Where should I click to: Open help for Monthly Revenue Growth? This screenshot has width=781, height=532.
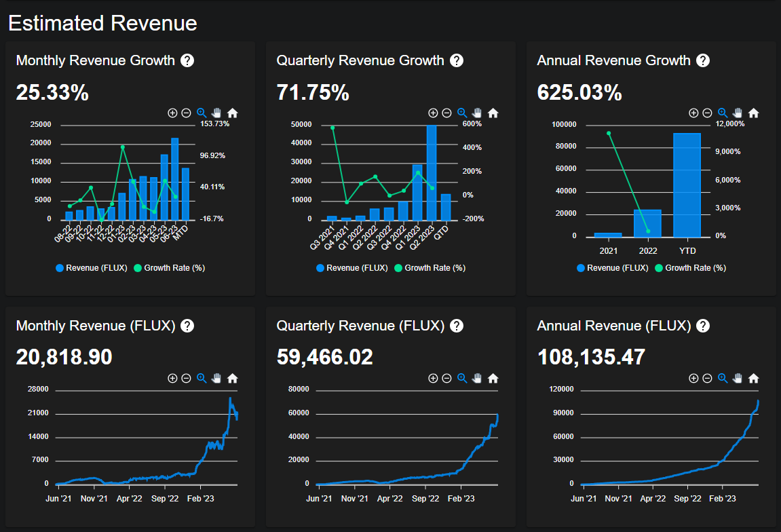click(x=187, y=60)
